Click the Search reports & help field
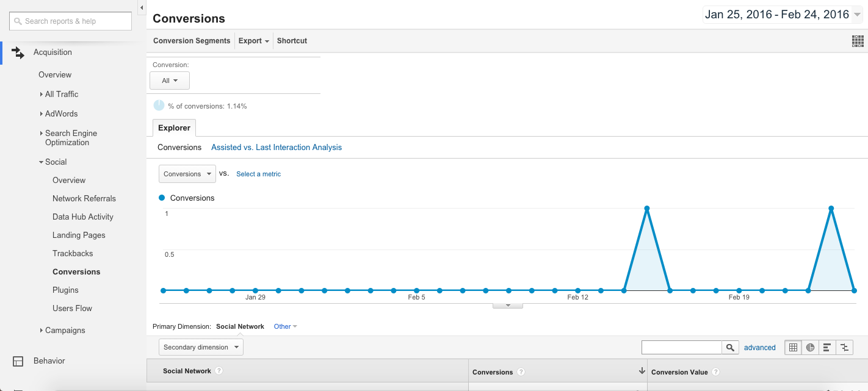This screenshot has height=391, width=868. point(71,21)
